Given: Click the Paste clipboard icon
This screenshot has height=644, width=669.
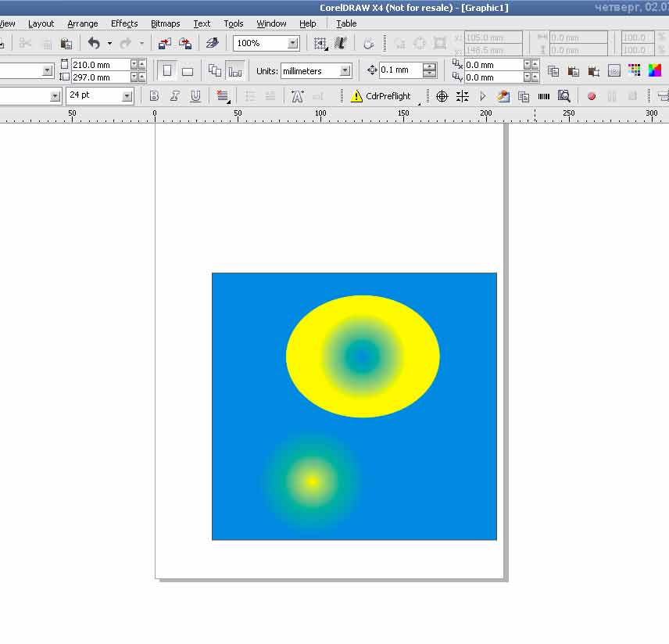Looking at the screenshot, I should pos(66,44).
